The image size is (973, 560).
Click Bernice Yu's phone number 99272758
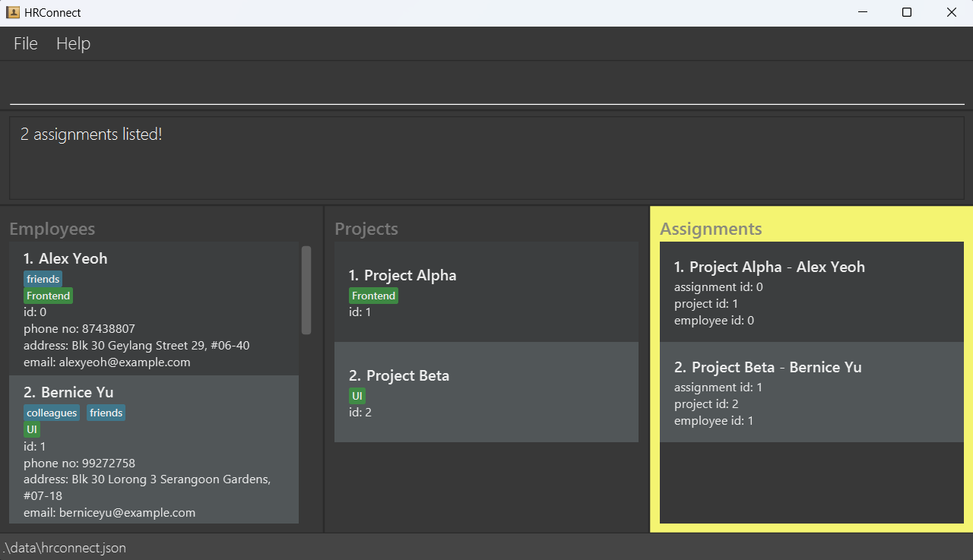pos(79,463)
